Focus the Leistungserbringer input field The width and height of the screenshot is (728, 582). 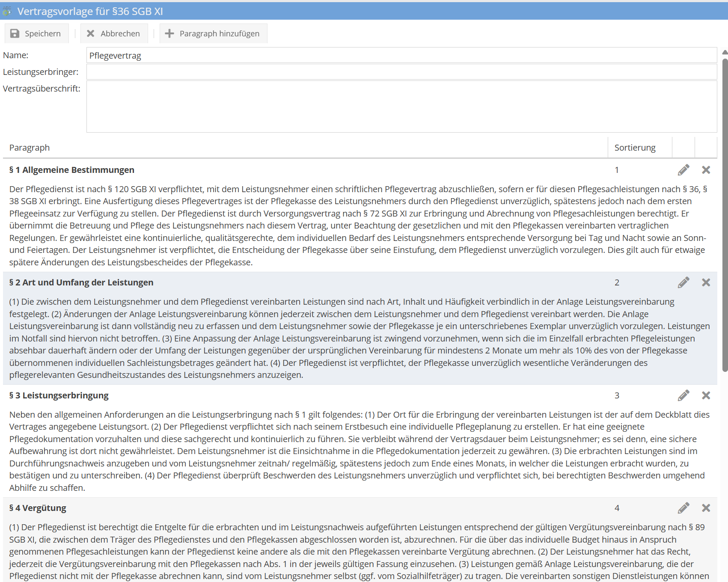[401, 72]
